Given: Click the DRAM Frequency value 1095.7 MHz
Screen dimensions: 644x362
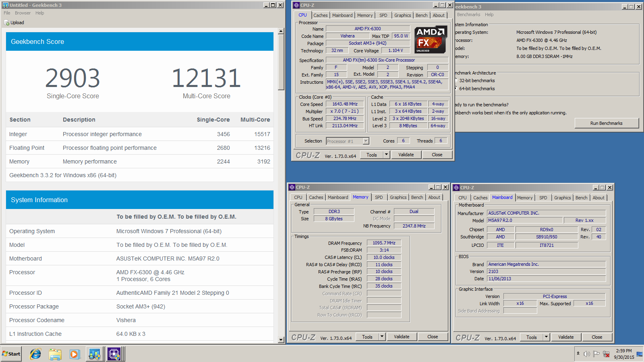Looking at the screenshot, I should tap(384, 243).
